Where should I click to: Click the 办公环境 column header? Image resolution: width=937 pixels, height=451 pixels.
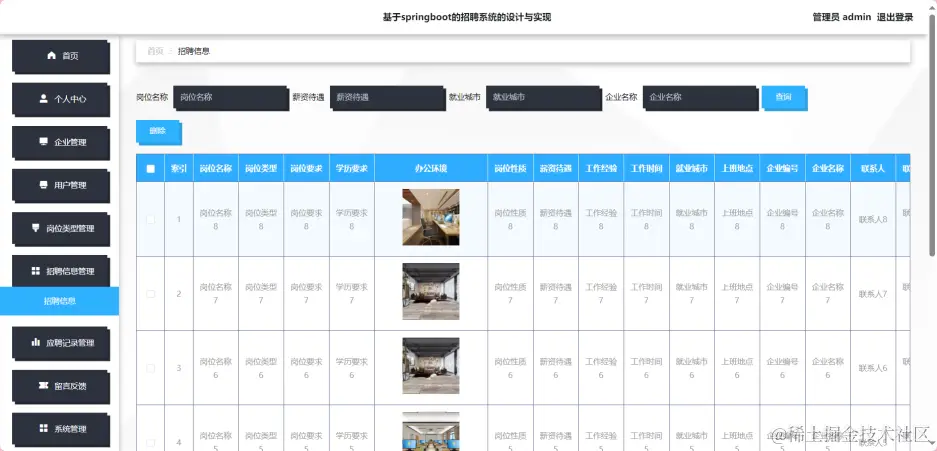(x=431, y=168)
